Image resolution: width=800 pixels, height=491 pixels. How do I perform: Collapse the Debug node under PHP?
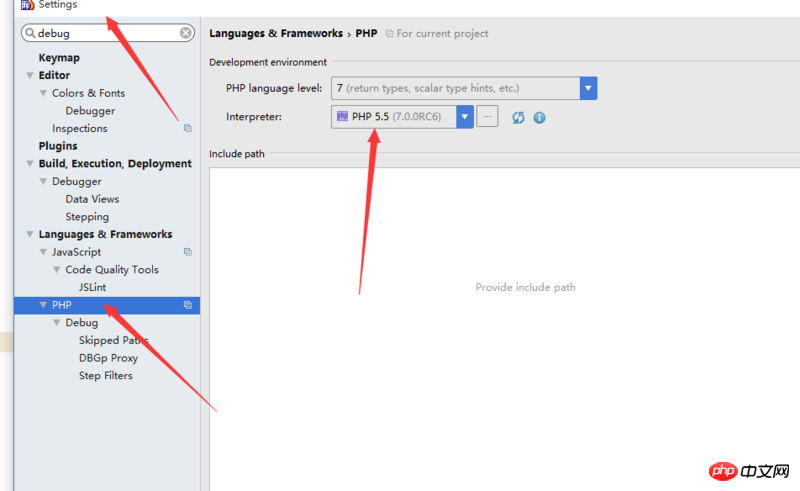(57, 323)
